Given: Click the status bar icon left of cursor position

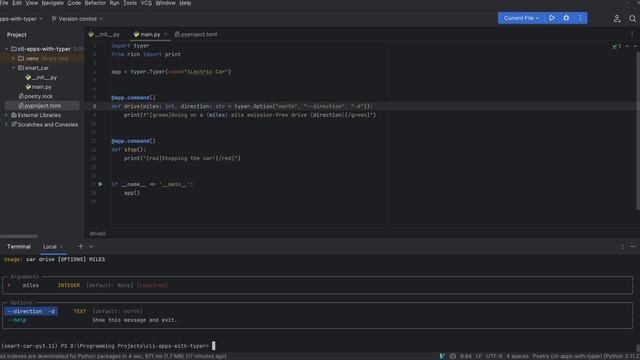Looking at the screenshot, I should coord(453,356).
